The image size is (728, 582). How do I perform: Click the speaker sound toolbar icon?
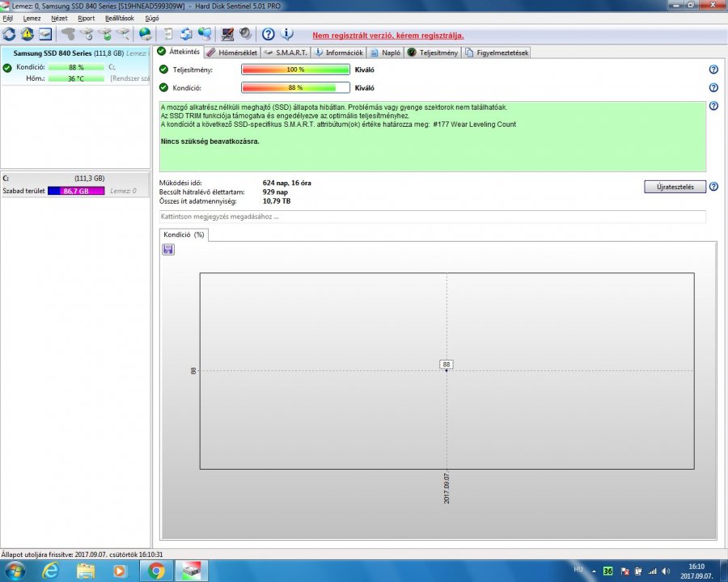pos(245,34)
